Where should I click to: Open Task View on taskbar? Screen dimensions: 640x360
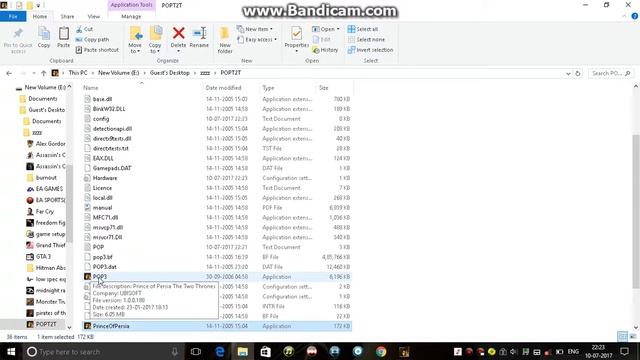pyautogui.click(x=196, y=351)
